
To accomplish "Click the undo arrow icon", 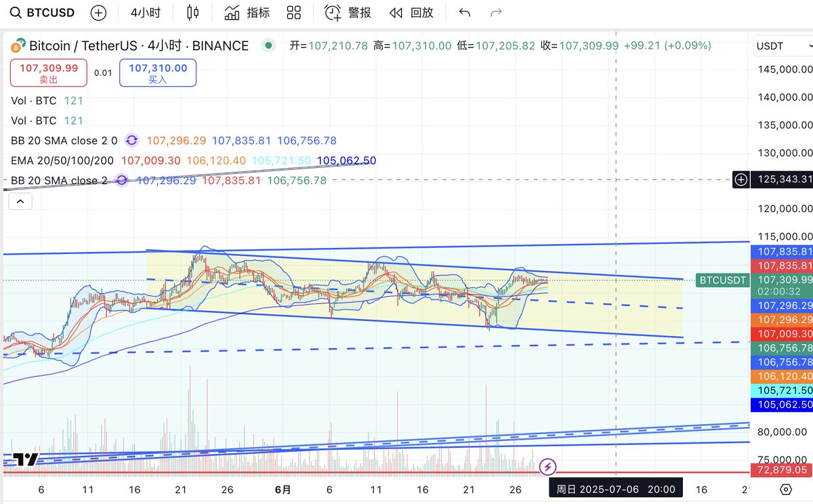I will 465,12.
